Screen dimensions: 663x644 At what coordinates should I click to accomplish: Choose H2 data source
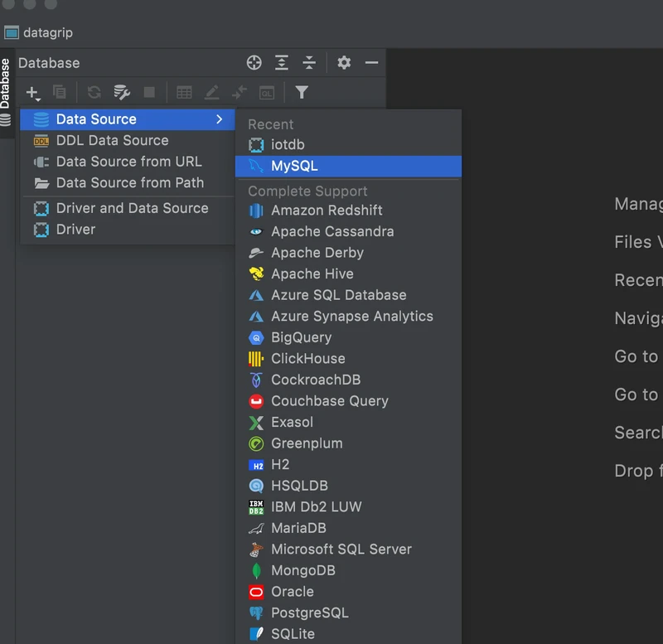pyautogui.click(x=348, y=464)
